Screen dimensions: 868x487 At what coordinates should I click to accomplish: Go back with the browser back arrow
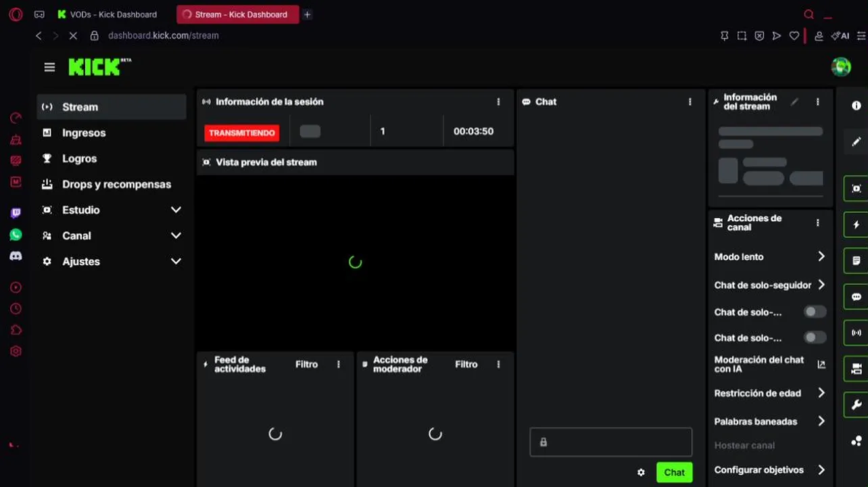point(39,35)
